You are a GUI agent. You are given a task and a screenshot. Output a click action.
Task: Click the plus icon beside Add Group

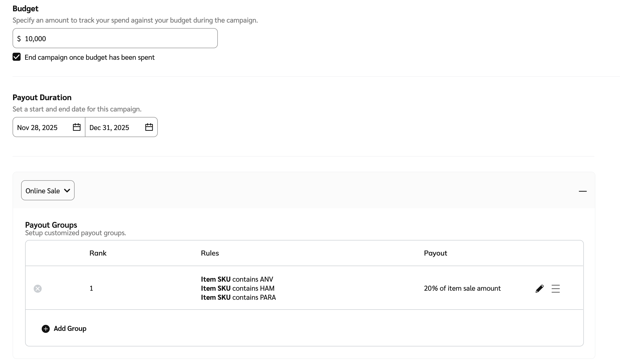click(46, 329)
